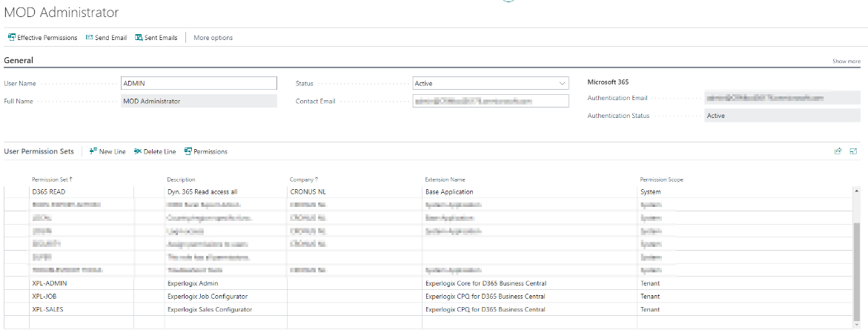Open Permissions for selected set
This screenshot has width=868, height=333.
(x=206, y=151)
